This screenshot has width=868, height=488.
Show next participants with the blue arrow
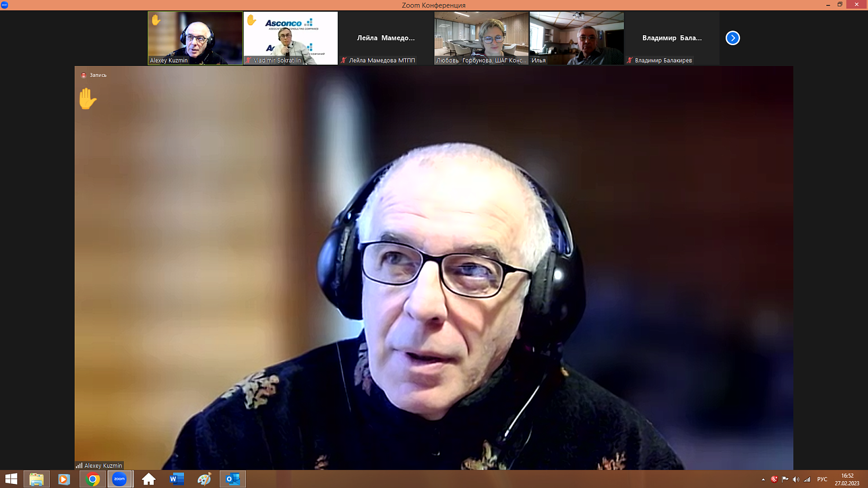click(x=733, y=38)
